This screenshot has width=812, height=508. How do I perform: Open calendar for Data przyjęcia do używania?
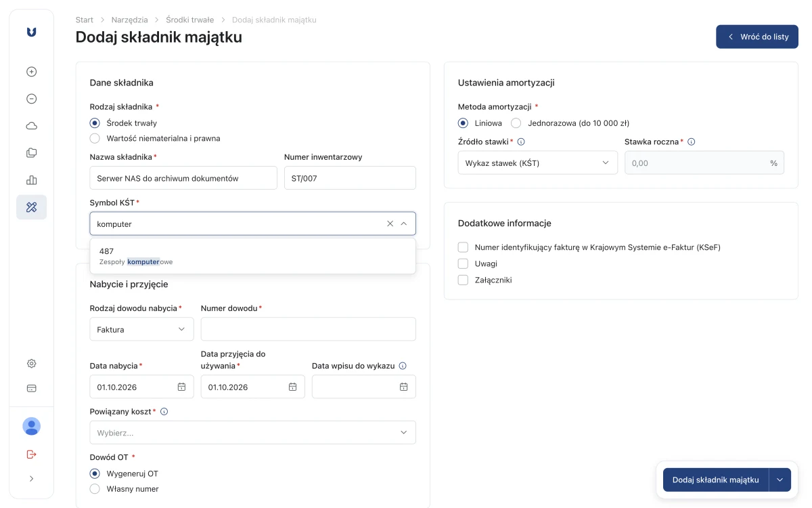[292, 387]
